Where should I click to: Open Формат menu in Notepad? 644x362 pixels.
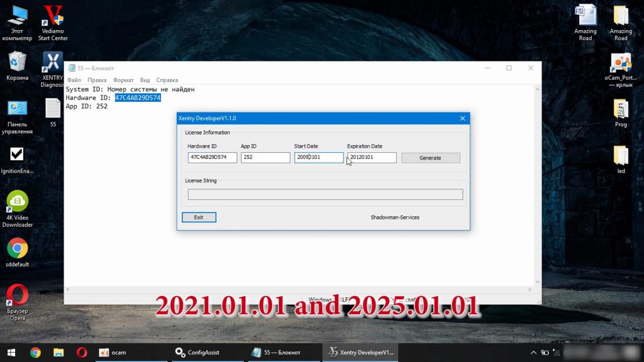coord(123,80)
